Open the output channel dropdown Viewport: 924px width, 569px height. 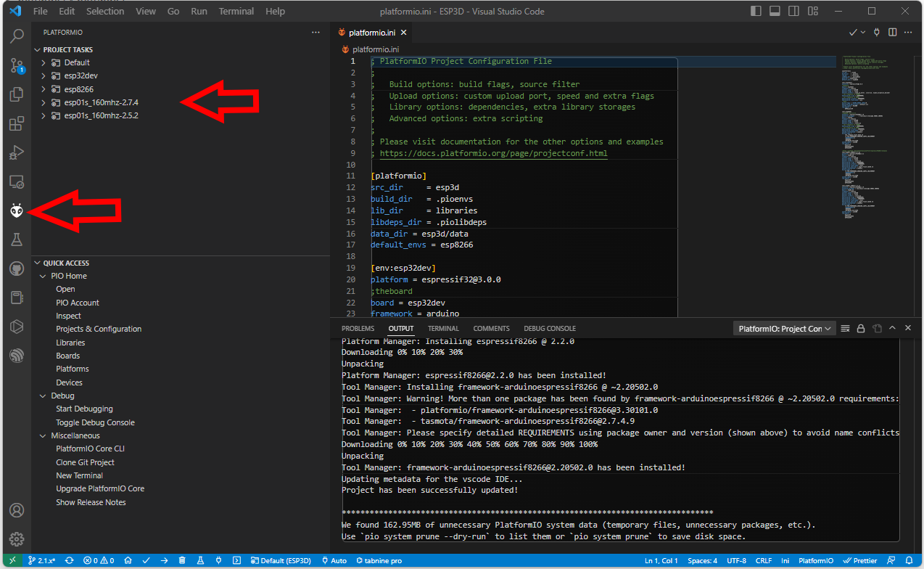pyautogui.click(x=785, y=329)
